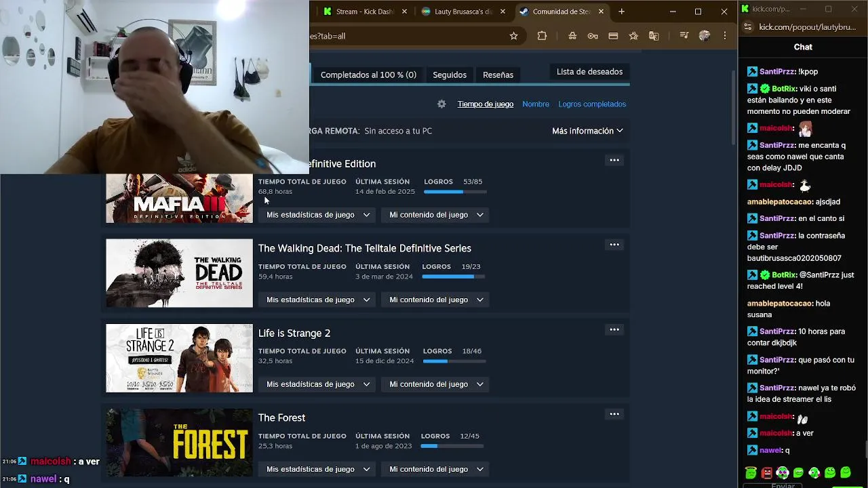
Task: Open the Completados al 100 % tab
Action: click(x=368, y=75)
